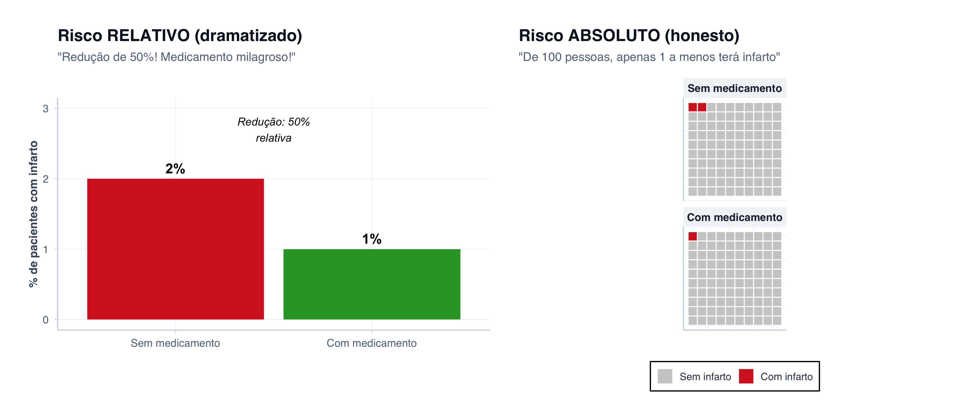This screenshot has height=420, width=980.
Task: Click the first red square under 'Sem medicamento'
Action: [x=692, y=107]
